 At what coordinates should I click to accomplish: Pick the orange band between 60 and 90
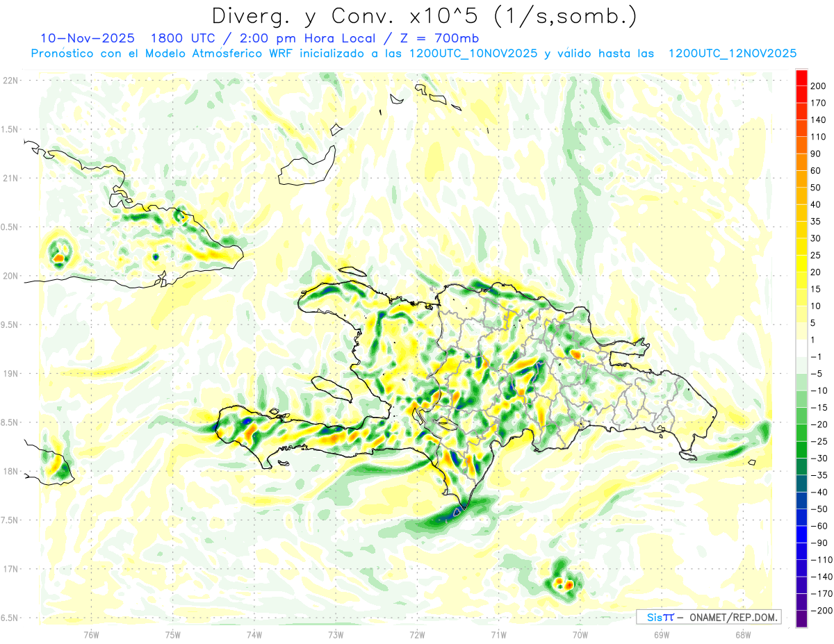801,163
